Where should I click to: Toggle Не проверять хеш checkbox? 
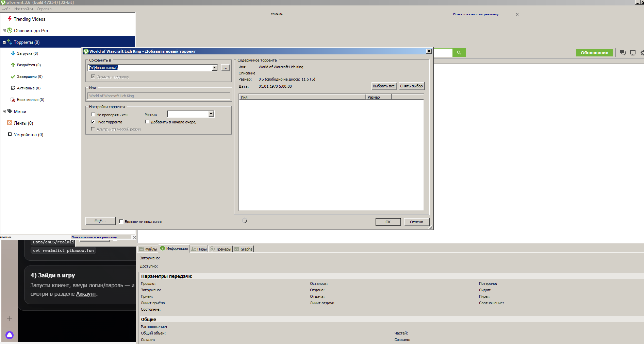point(93,115)
